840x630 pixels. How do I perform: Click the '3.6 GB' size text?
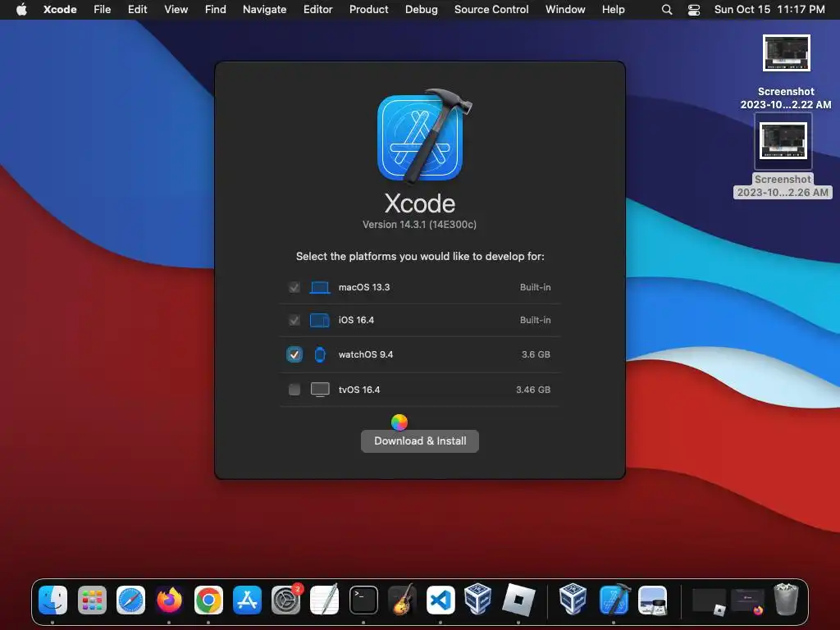(x=536, y=354)
